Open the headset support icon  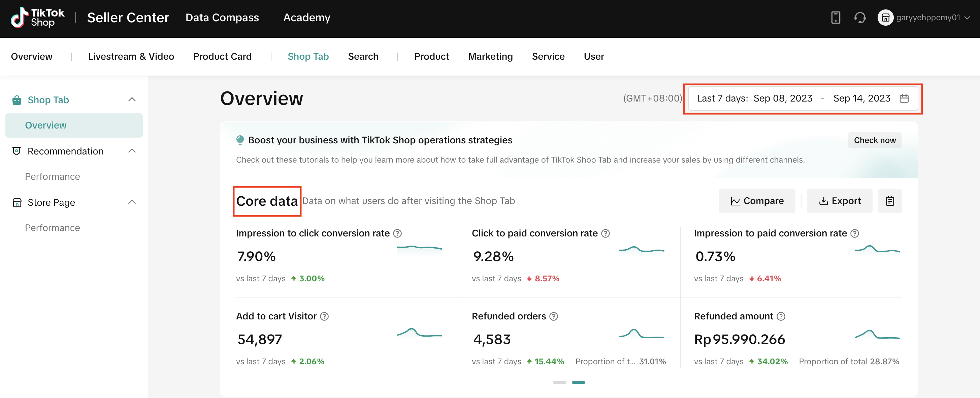[860, 18]
